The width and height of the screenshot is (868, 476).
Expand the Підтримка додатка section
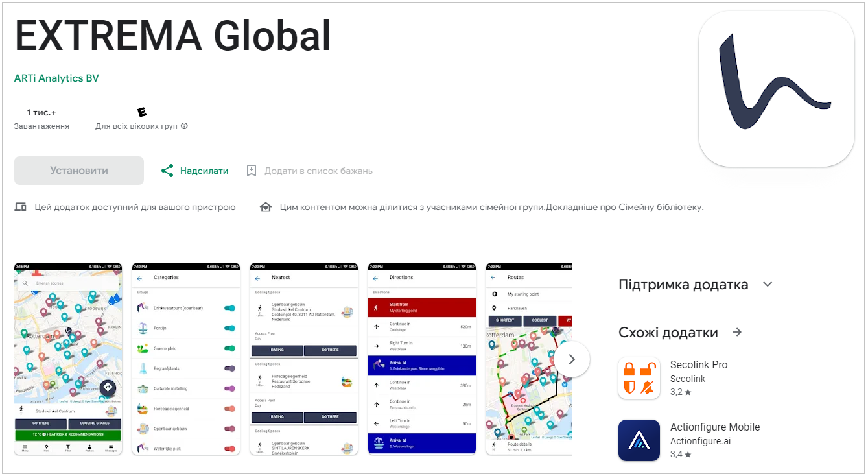coord(768,285)
